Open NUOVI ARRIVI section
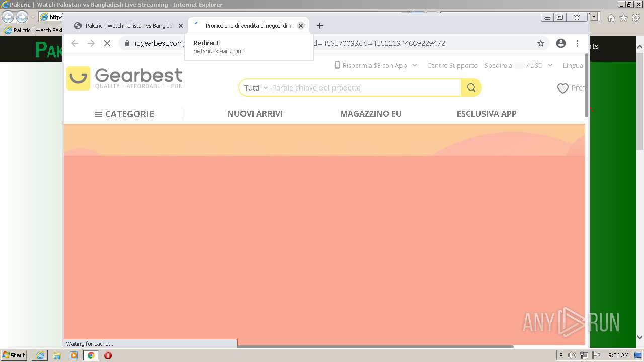The height and width of the screenshot is (362, 644). click(255, 114)
